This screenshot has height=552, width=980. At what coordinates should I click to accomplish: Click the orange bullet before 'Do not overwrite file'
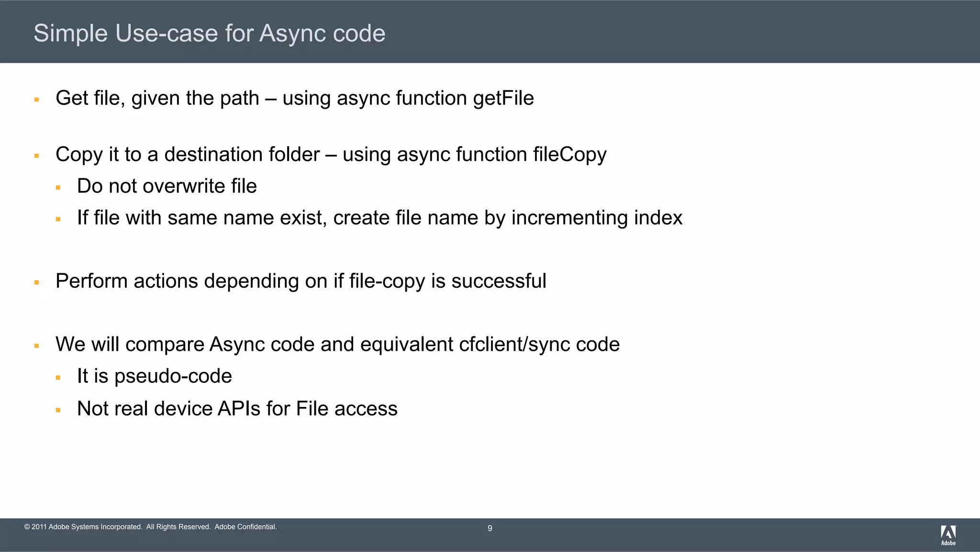(58, 188)
